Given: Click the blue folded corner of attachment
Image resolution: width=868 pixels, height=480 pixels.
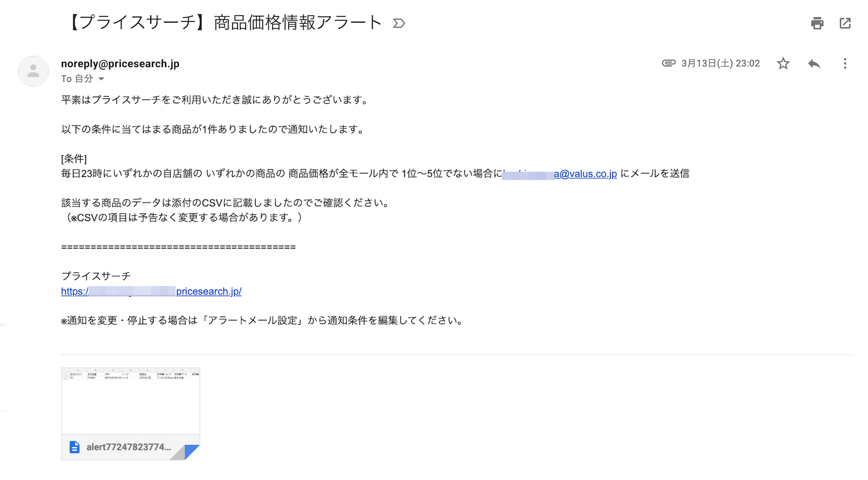Looking at the screenshot, I should [191, 451].
